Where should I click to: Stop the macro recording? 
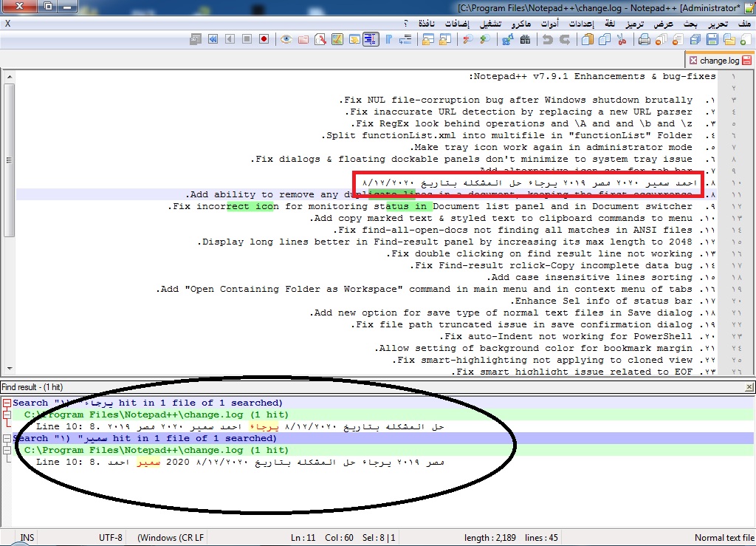pos(246,38)
